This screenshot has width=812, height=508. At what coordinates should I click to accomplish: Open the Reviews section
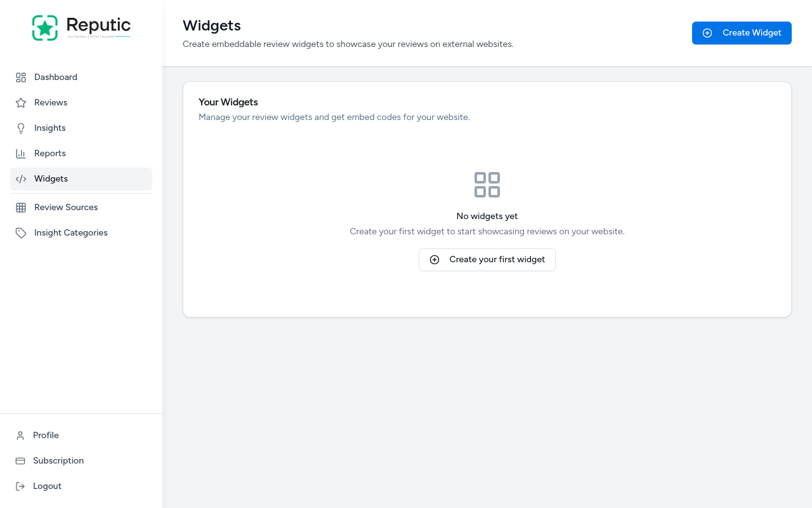click(50, 102)
